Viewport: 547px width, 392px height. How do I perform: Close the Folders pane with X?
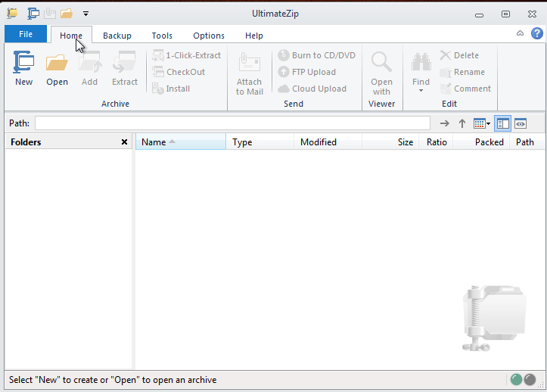pos(124,142)
